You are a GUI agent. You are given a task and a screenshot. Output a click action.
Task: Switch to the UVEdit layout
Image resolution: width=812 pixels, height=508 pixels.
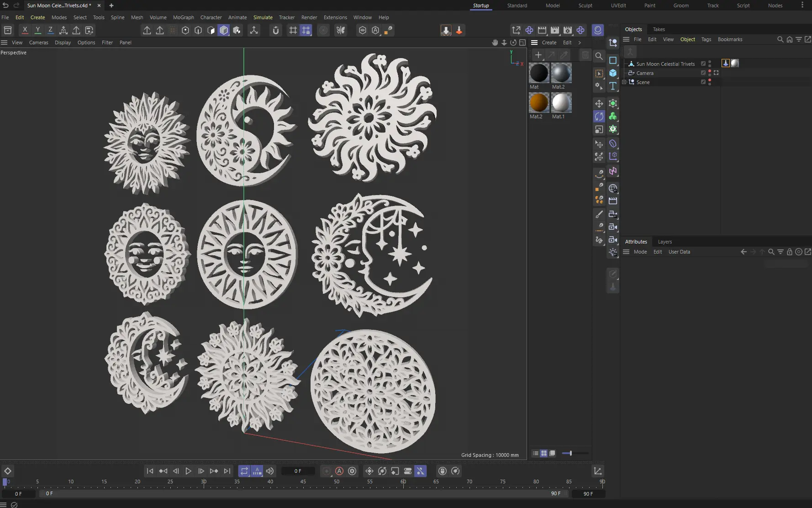[x=618, y=5]
